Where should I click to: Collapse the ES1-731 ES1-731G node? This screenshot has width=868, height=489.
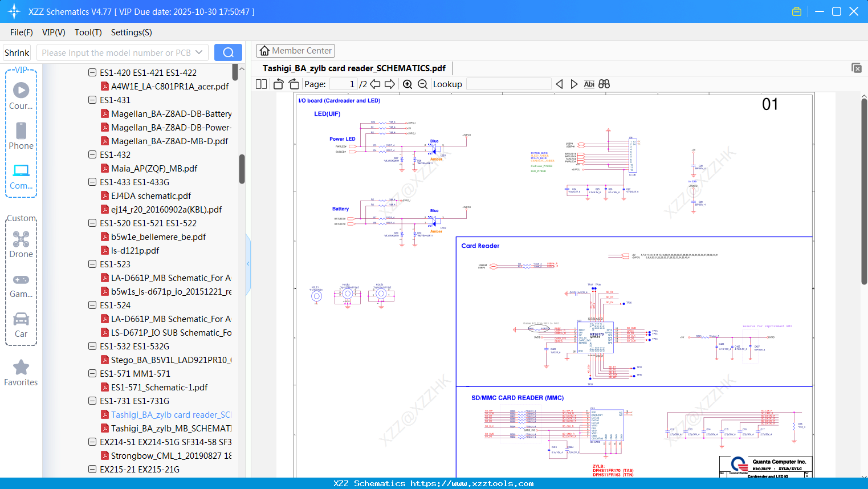pyautogui.click(x=92, y=401)
